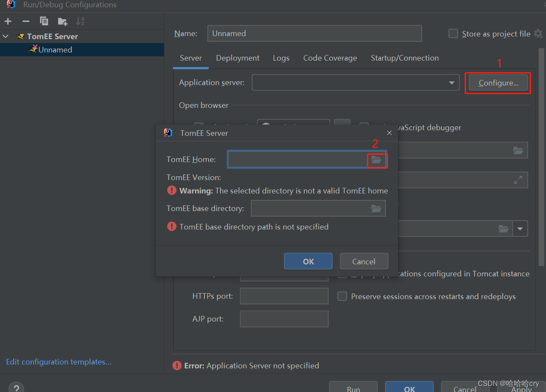Click the vertical scrollbar of the settings panel
The width and height of the screenshot is (546, 392).
coord(541,157)
